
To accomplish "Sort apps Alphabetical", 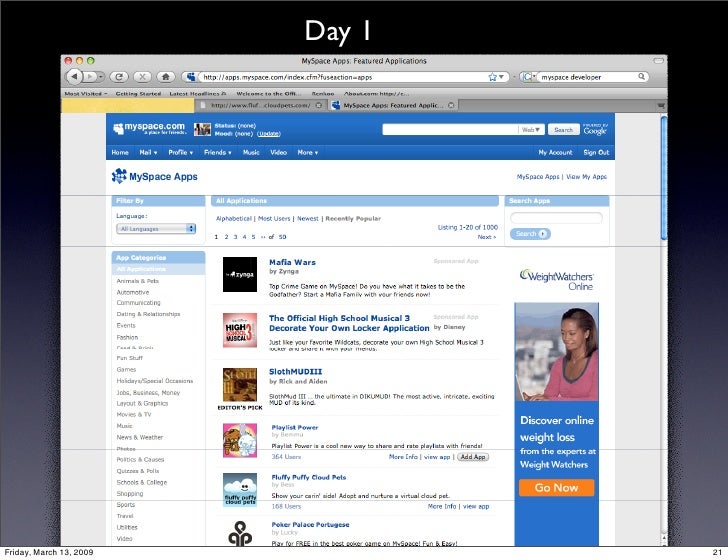I will tap(234, 219).
